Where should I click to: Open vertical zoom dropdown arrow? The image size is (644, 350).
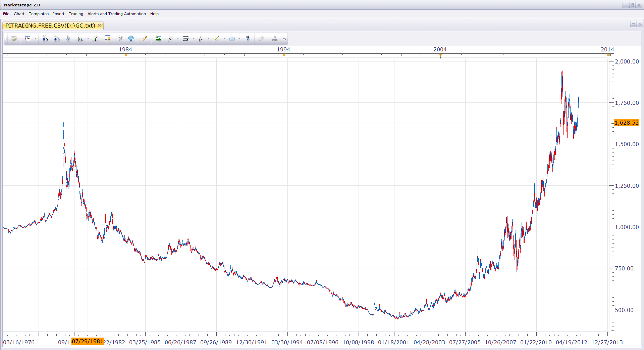tap(88, 39)
